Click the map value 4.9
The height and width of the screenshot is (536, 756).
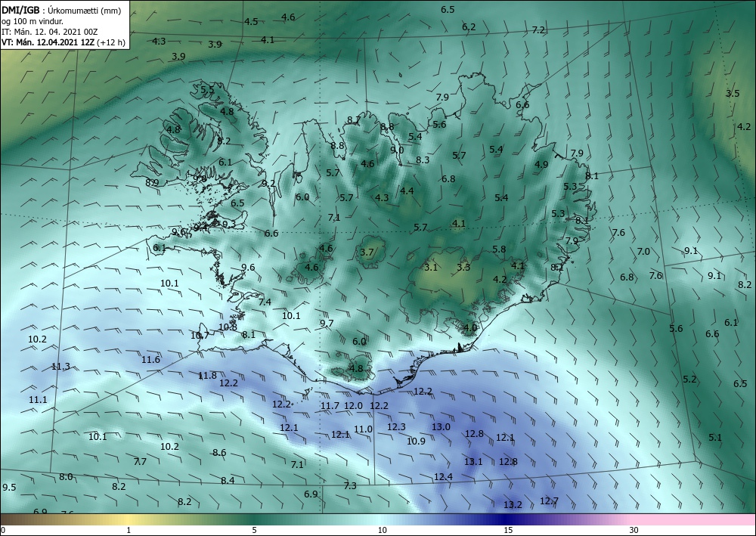pos(541,164)
